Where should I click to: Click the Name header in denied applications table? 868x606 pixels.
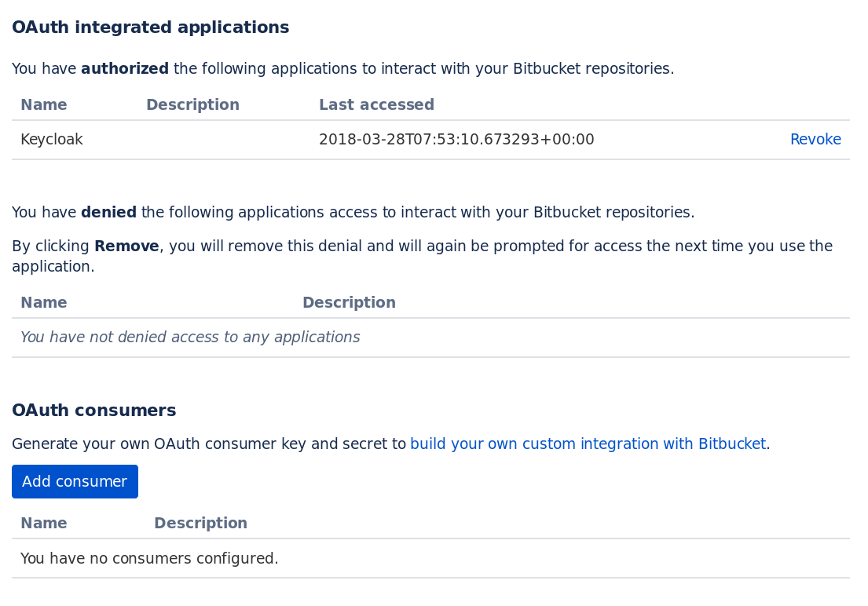click(x=43, y=302)
